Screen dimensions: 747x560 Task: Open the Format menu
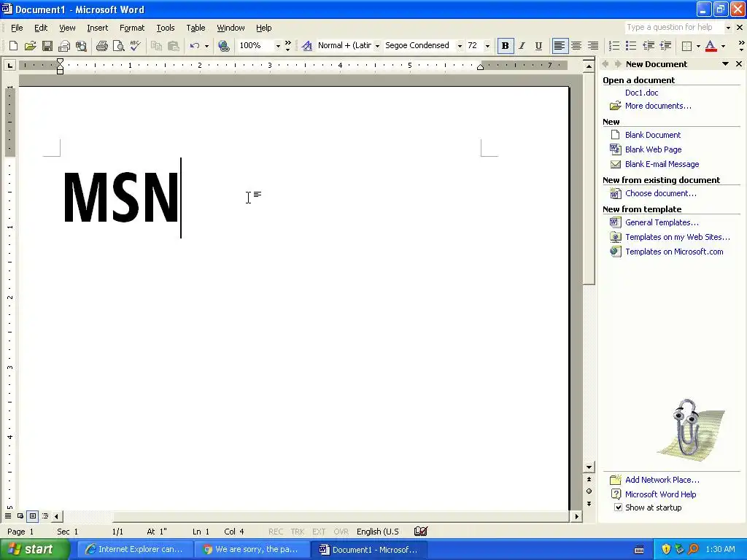click(132, 28)
